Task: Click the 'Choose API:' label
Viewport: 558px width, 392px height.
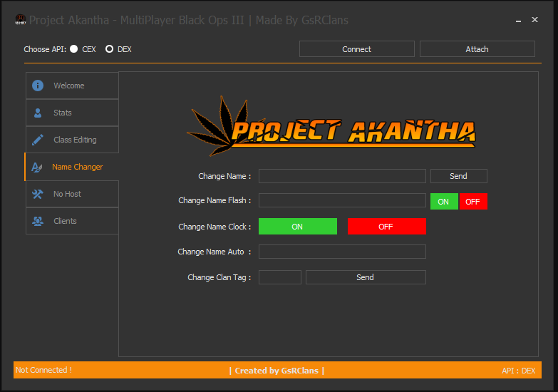Action: (x=45, y=49)
